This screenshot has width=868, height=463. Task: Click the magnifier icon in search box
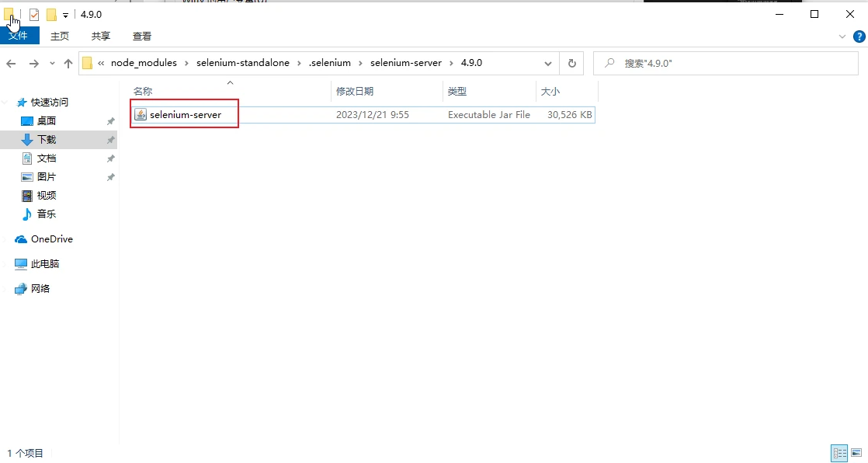(609, 63)
